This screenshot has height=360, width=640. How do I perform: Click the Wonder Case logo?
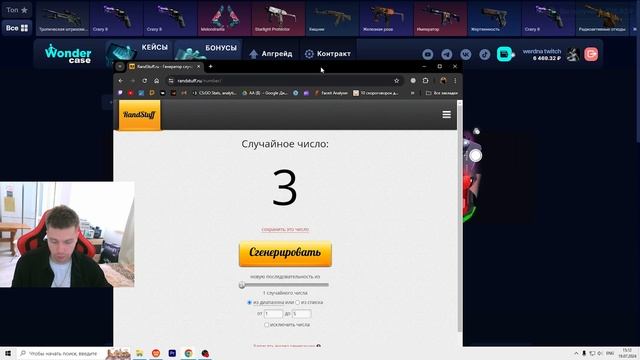[68, 54]
